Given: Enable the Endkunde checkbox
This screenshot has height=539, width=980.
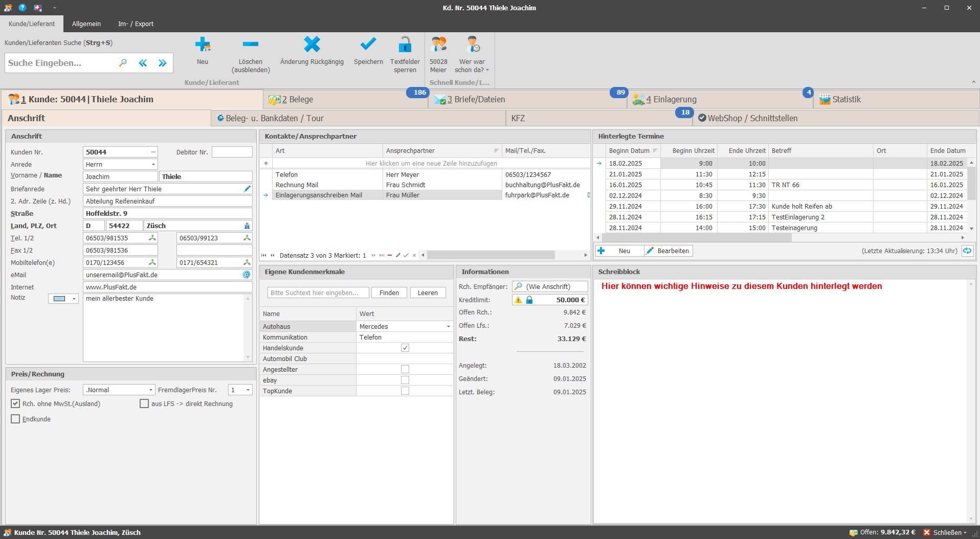Looking at the screenshot, I should 15,419.
